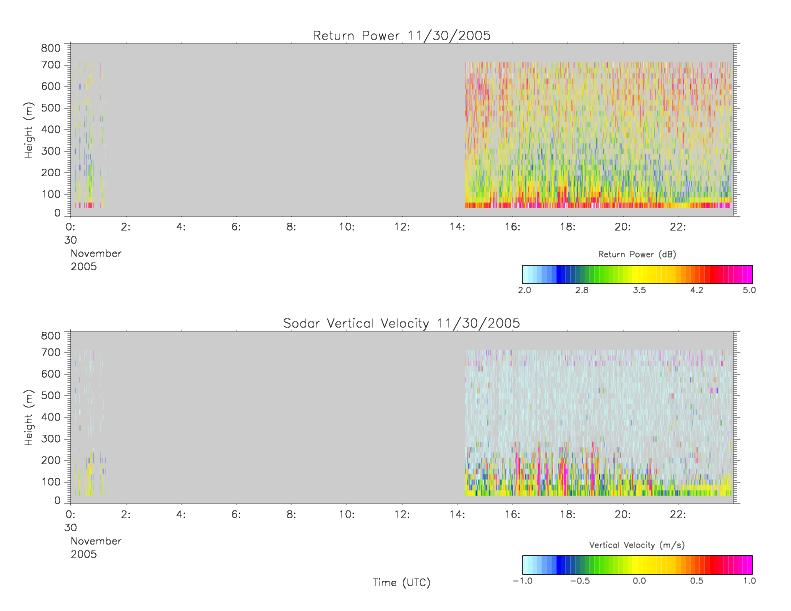
Task: Click the "10:" time tick on Vertical Velocity plot
Action: tap(346, 514)
